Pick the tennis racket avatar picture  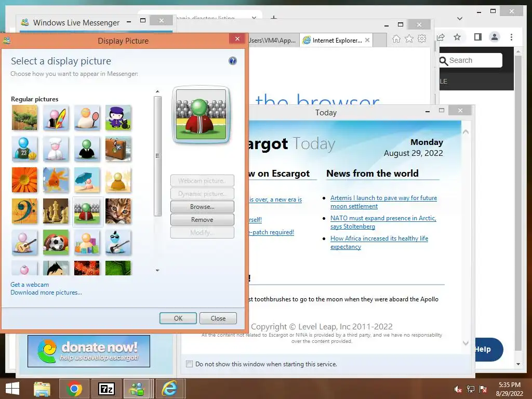click(87, 118)
